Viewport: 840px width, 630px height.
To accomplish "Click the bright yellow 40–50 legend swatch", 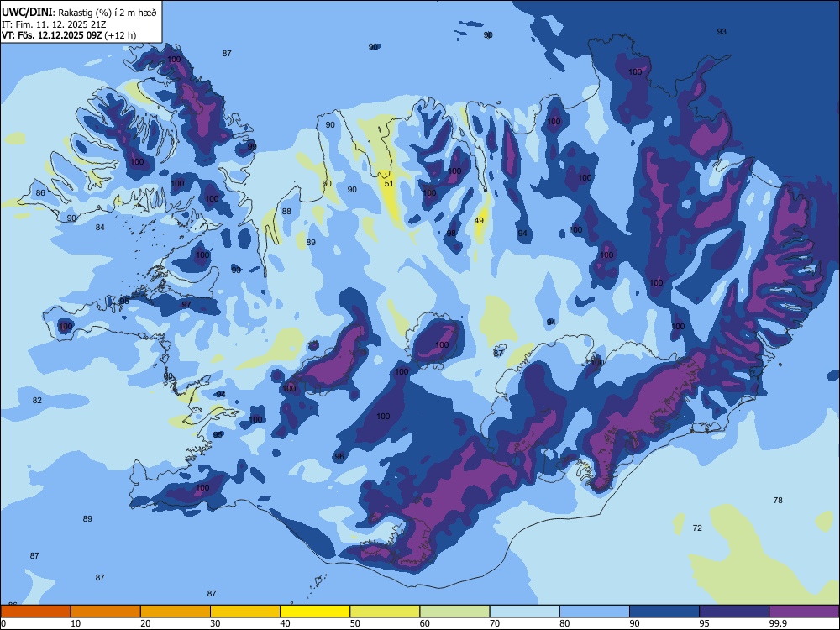I will point(315,612).
